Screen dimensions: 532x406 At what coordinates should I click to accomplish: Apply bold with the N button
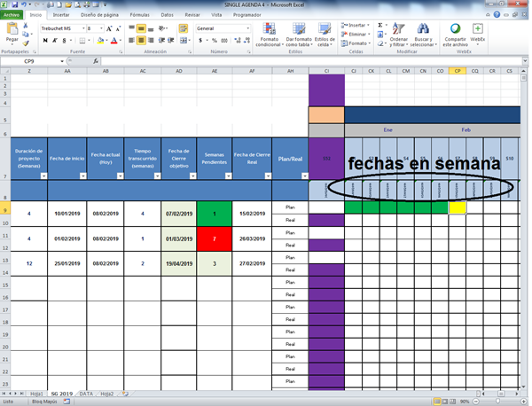[x=43, y=41]
